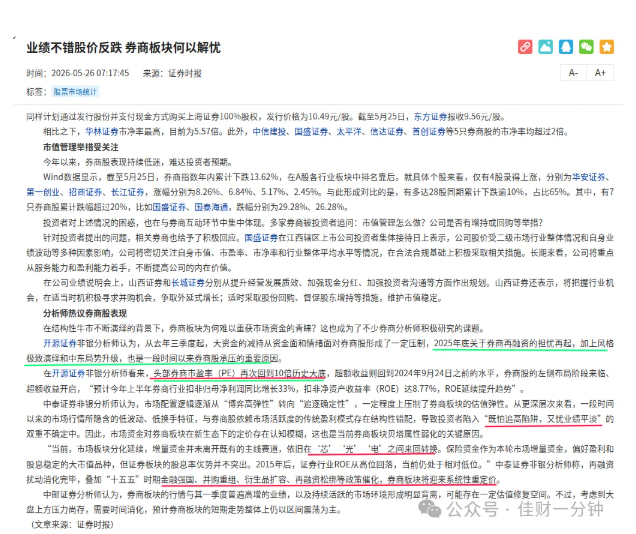
Task: Share article to QQ bell icon
Action: tap(566, 47)
